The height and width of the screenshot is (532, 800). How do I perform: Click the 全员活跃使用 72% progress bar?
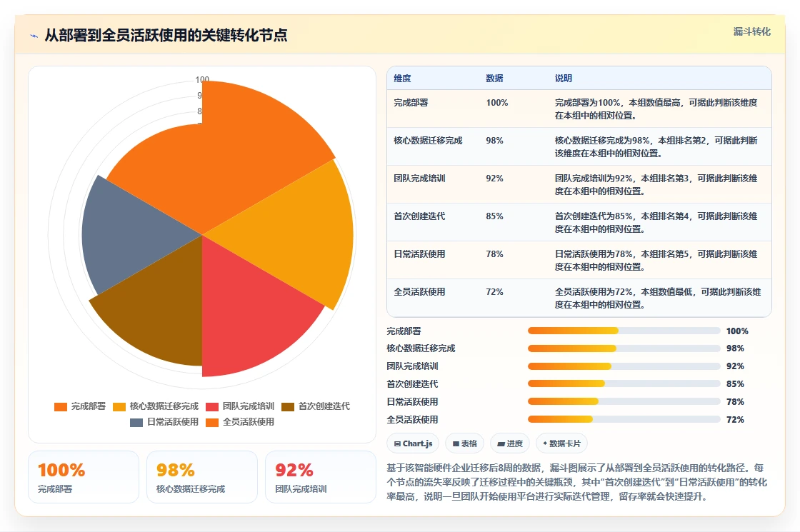(x=624, y=419)
